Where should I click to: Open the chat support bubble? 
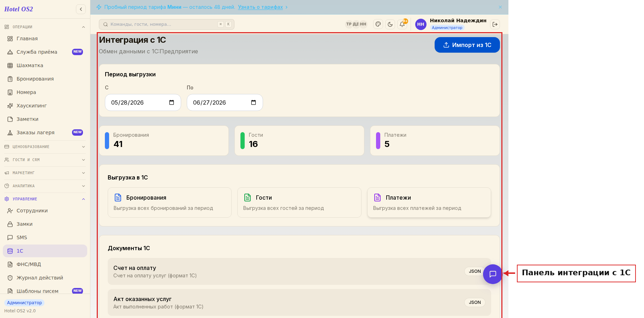(493, 274)
